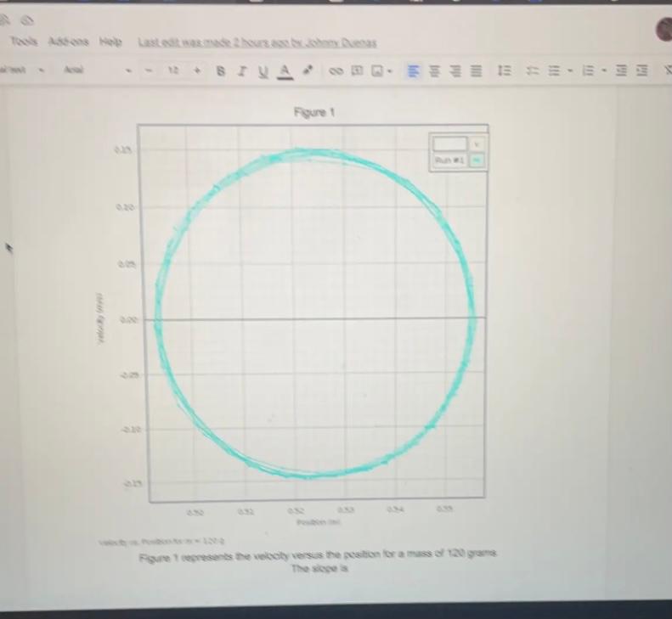Decrease font size with minus button
Screen dimensions: 672x619
[x=150, y=70]
